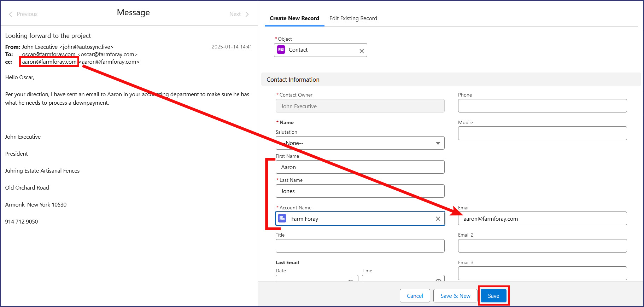
Task: Click the First Name field containing Aaron
Action: tap(360, 167)
